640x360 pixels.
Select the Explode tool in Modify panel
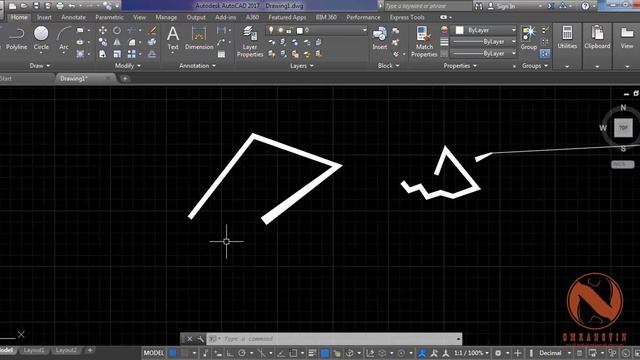click(x=152, y=42)
